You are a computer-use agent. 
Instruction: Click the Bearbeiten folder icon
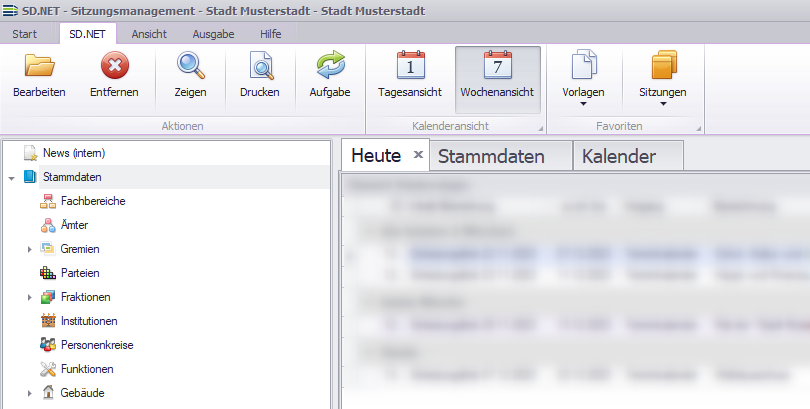(x=39, y=67)
